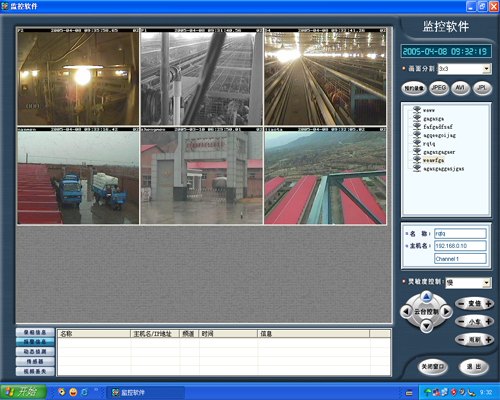Select the sensor tab
Image resolution: width=500 pixels, height=400 pixels.
tap(35, 361)
